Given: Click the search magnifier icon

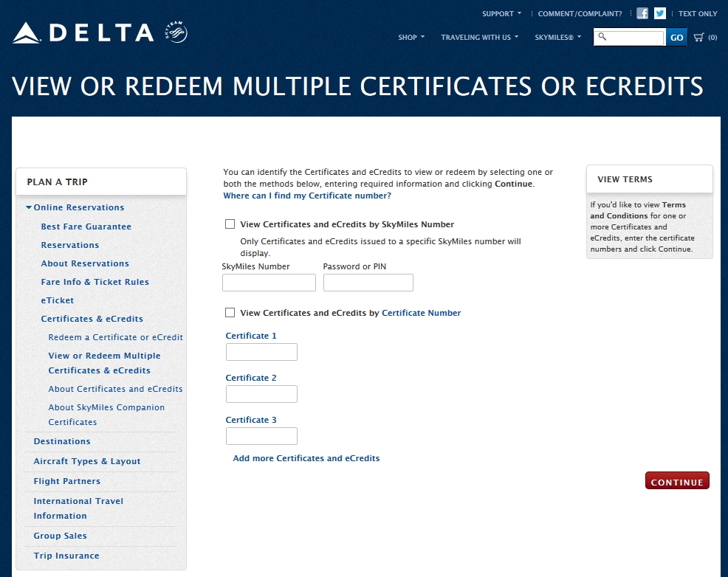Looking at the screenshot, I should coord(601,37).
